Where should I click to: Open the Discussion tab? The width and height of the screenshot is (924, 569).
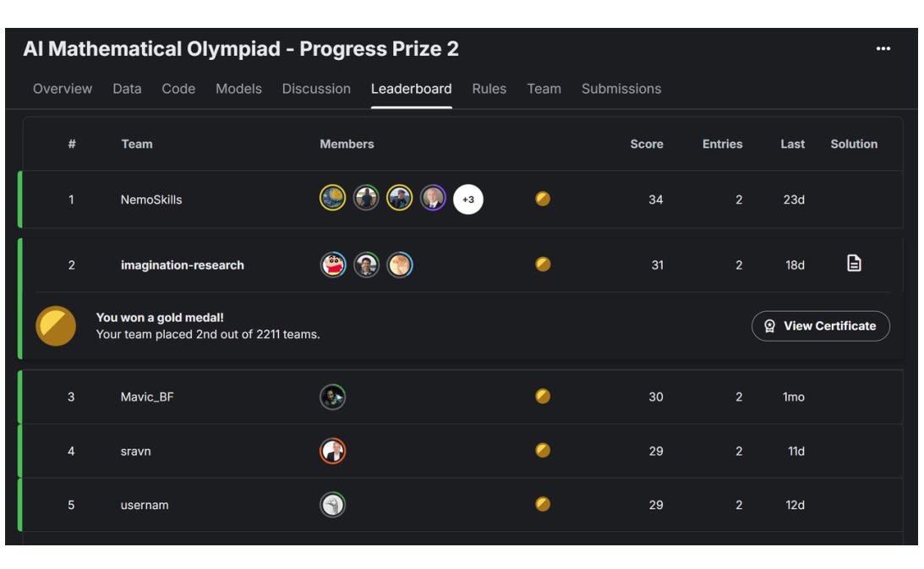(316, 89)
